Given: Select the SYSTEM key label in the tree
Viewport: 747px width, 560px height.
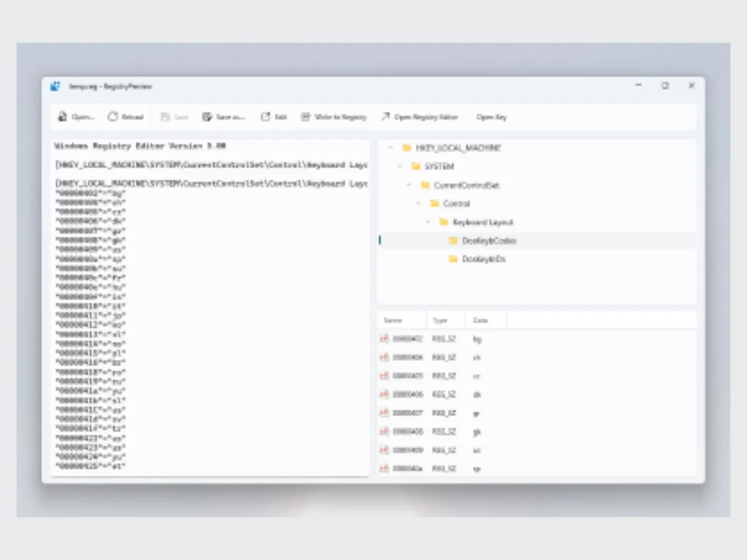Looking at the screenshot, I should (x=439, y=166).
